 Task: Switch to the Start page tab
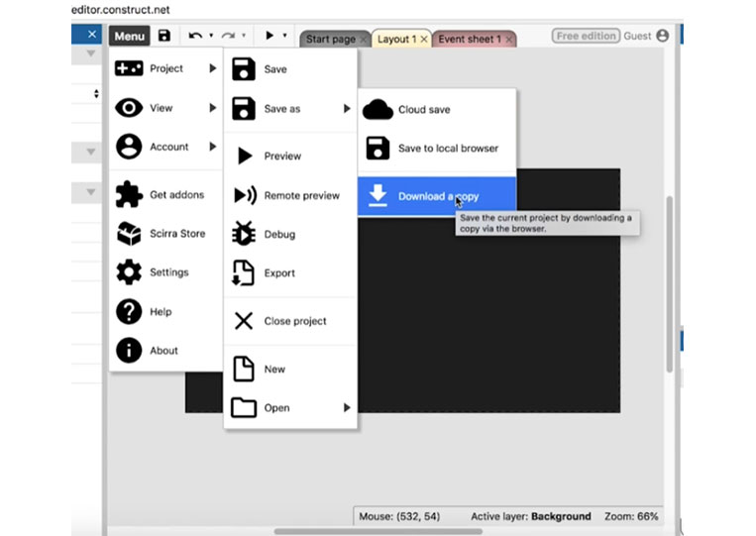(331, 39)
